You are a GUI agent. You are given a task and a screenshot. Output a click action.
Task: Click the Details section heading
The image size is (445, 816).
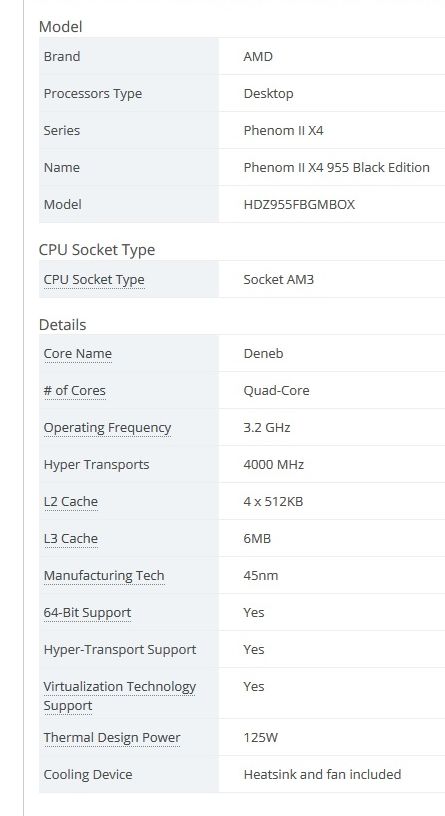[x=62, y=325]
